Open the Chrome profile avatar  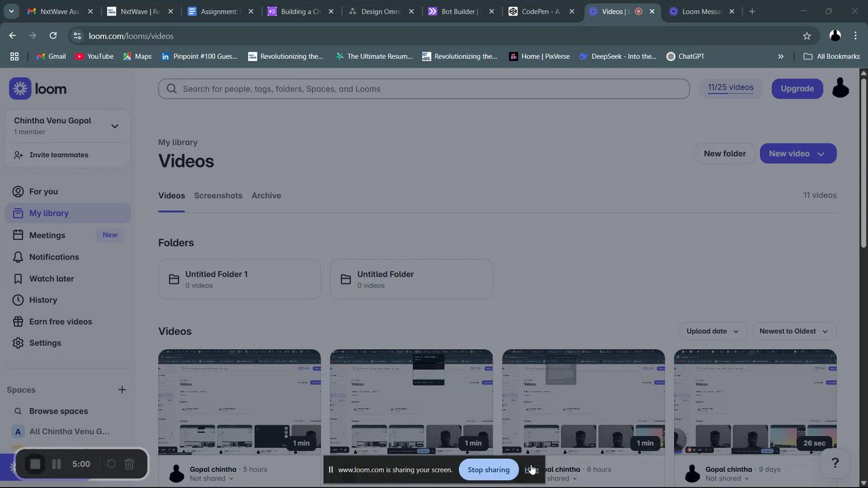[x=835, y=36]
